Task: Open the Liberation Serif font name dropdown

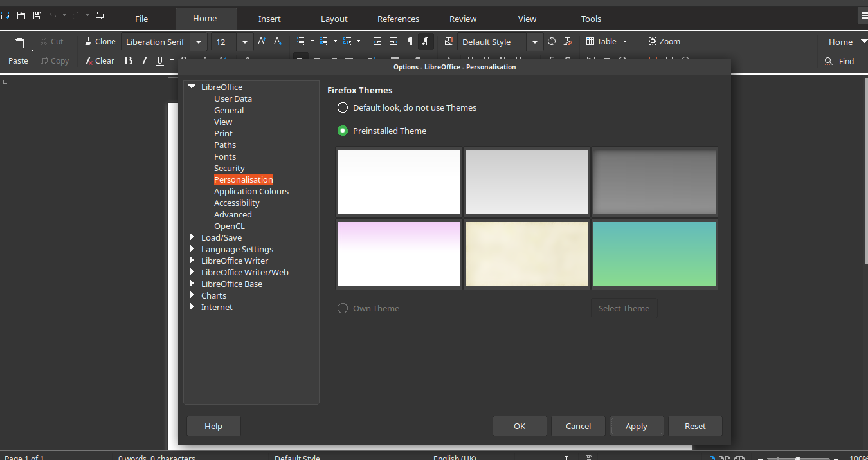Action: pyautogui.click(x=199, y=42)
